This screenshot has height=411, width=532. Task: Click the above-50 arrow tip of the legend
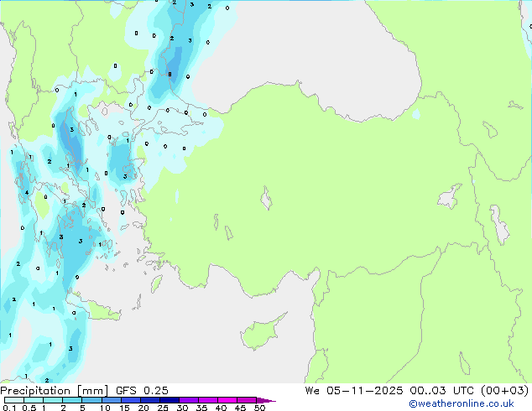266,400
